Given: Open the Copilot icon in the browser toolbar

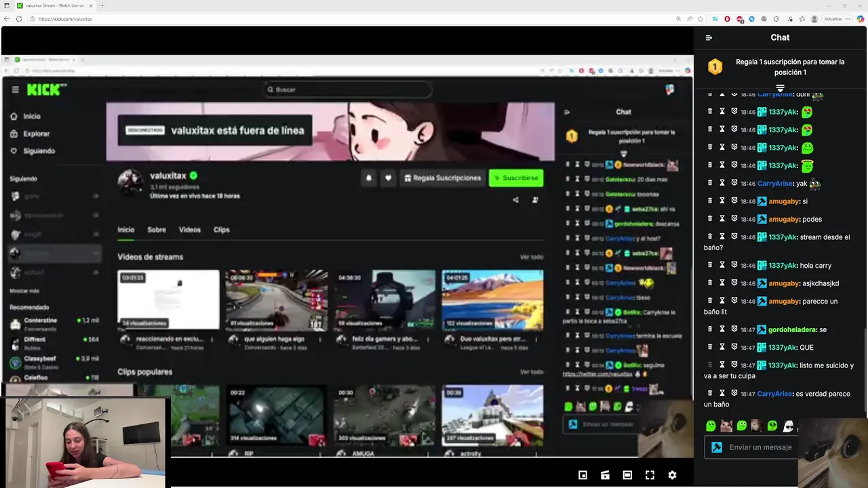Looking at the screenshot, I should 861,19.
